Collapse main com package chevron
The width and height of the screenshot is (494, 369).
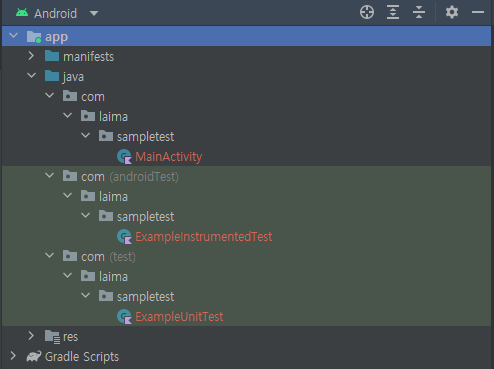[50, 96]
